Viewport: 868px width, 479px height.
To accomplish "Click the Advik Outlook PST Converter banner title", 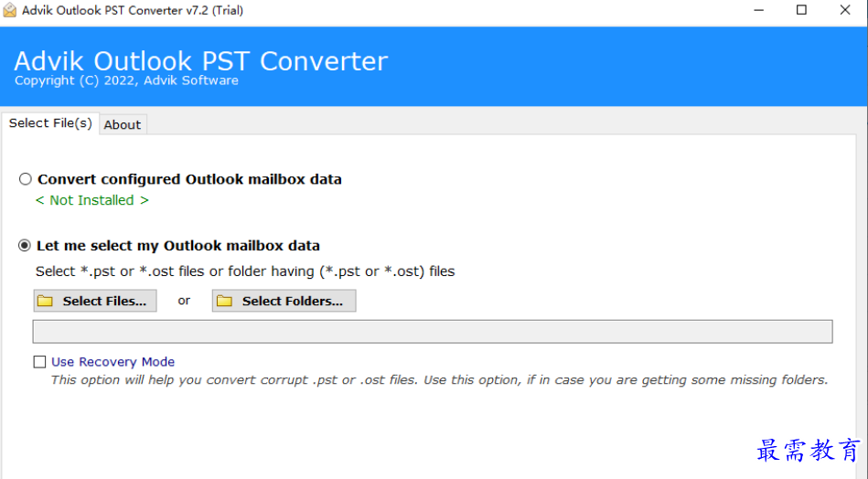I will pos(200,61).
